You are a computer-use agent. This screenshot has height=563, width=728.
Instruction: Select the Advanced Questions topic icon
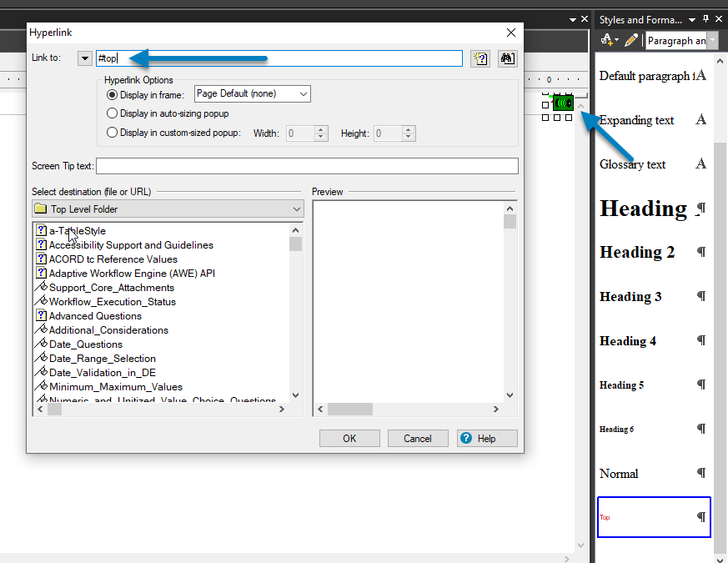click(x=42, y=315)
